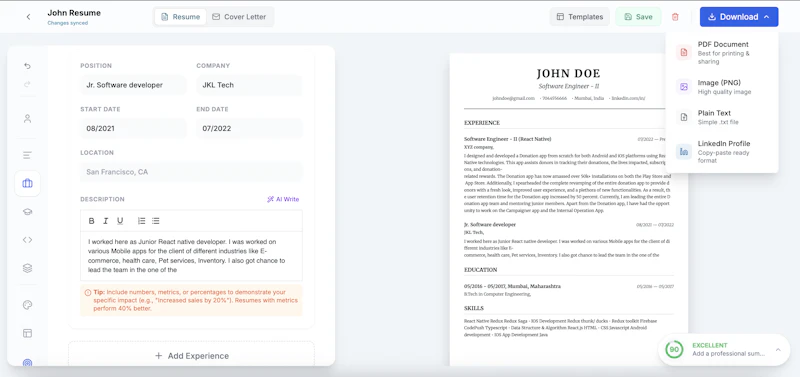Open the skills code brackets icon
Screen dimensions: 800x377
tap(28, 240)
